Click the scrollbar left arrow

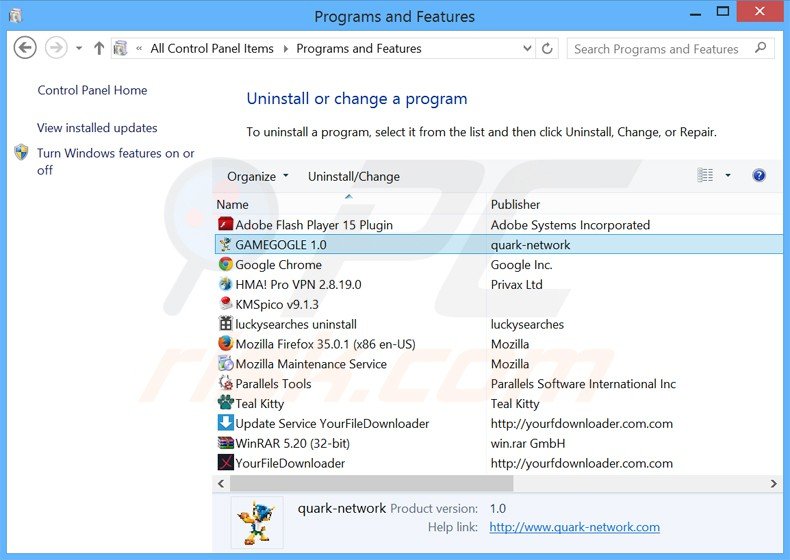[x=221, y=483]
